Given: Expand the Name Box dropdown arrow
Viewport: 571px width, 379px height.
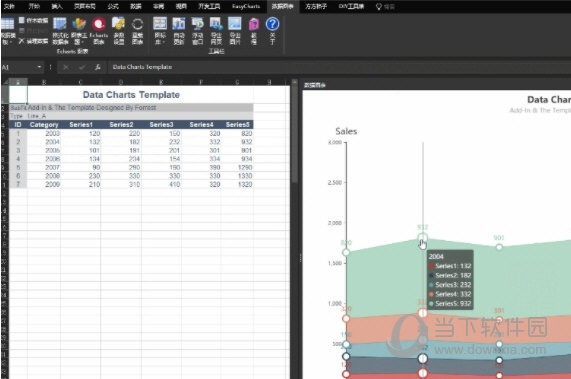Looking at the screenshot, I should pos(39,67).
